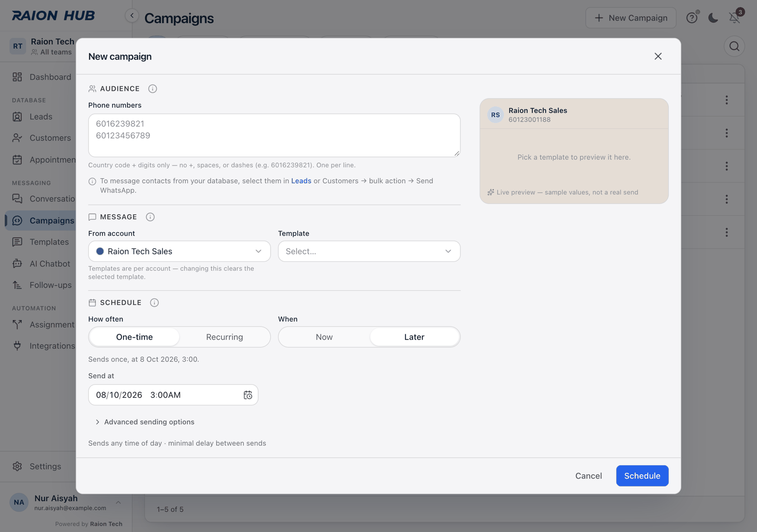Follow the Leads link in hint
Viewport: 757px width, 532px height.
pos(301,181)
